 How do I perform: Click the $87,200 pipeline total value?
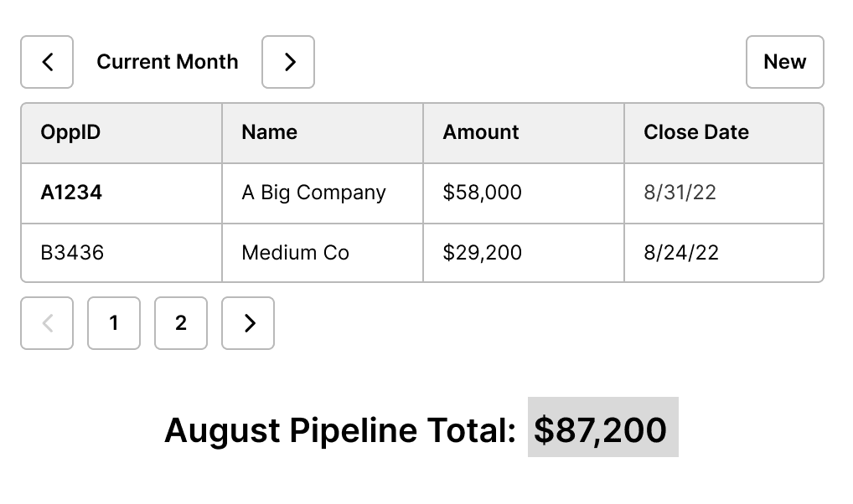click(602, 429)
